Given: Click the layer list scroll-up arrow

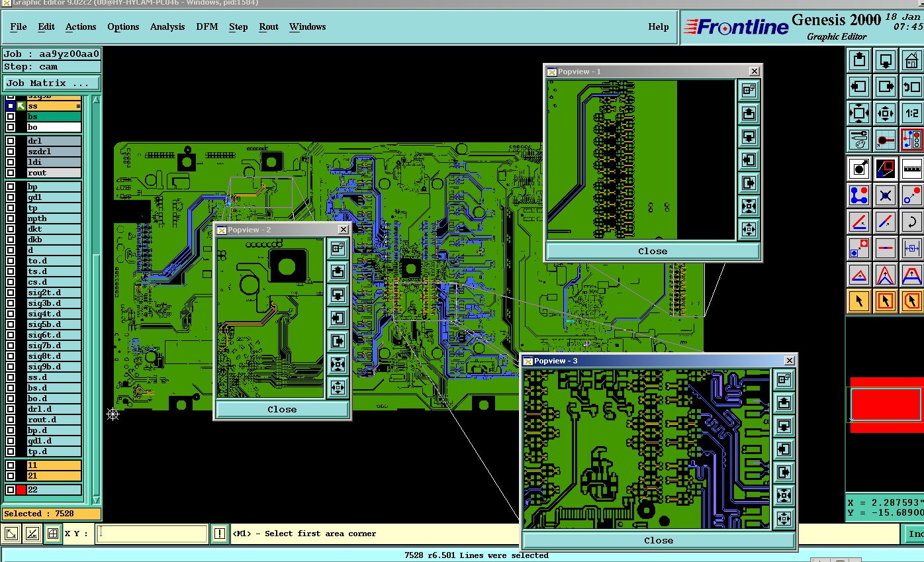Looking at the screenshot, I should (x=96, y=99).
